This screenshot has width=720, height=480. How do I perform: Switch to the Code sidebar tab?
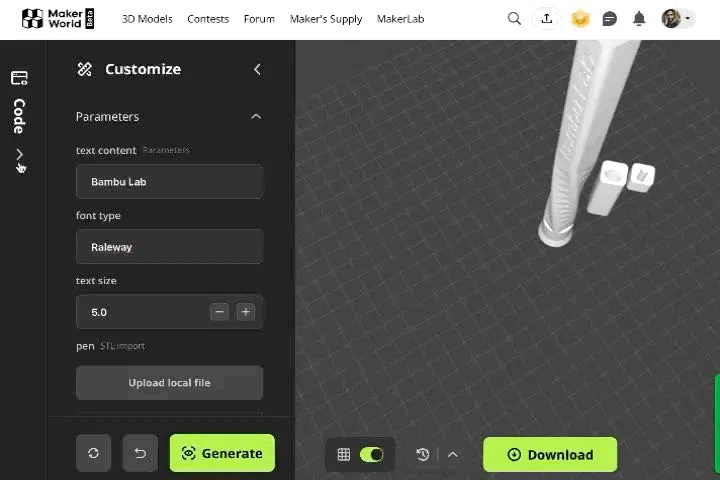19,116
